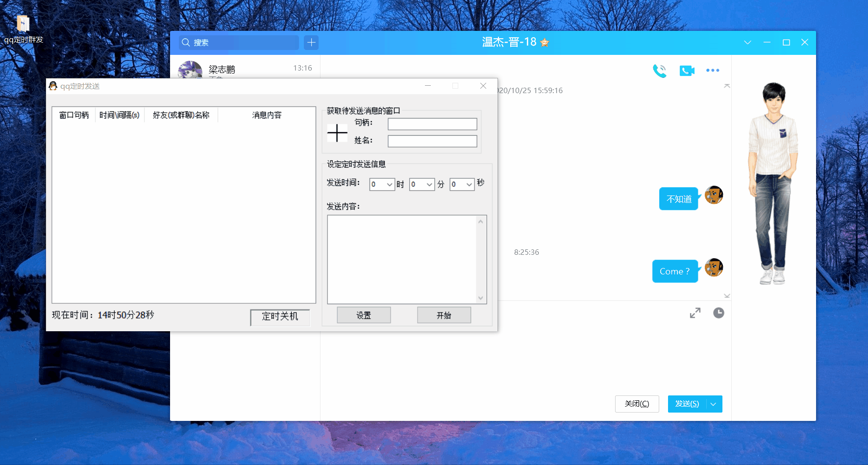Start a voice call in QQ chat
This screenshot has height=465, width=868.
(x=660, y=71)
